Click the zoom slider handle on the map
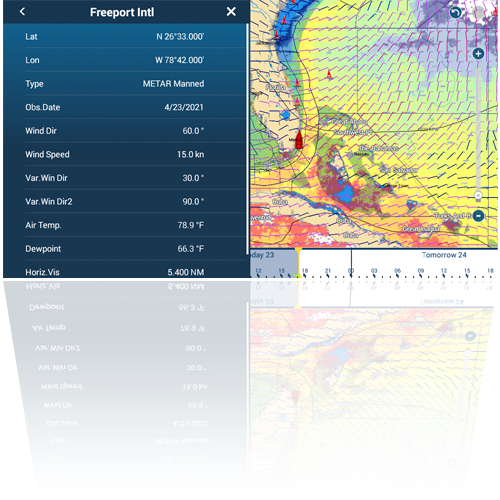 (x=478, y=195)
